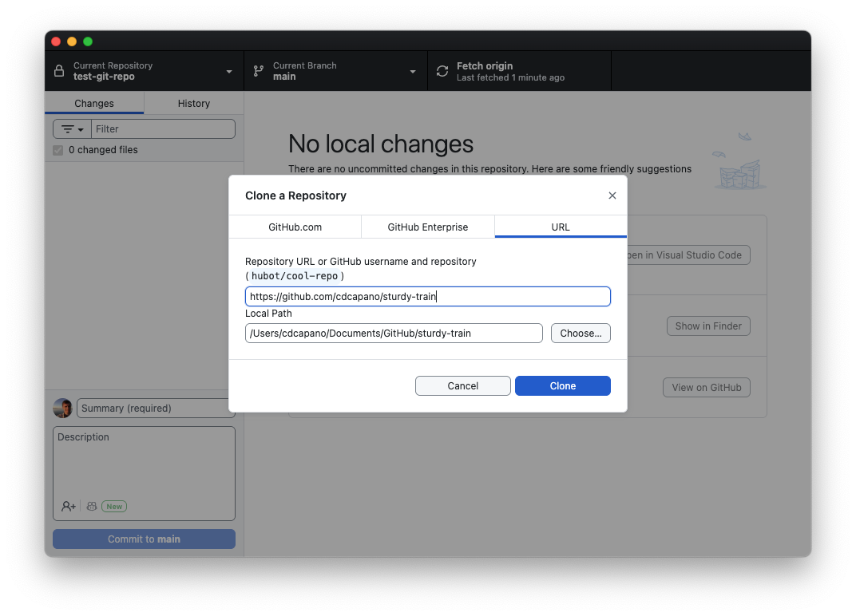Screen dimensions: 856x616
Task: Open the filter options dropdown
Action: pyautogui.click(x=72, y=128)
